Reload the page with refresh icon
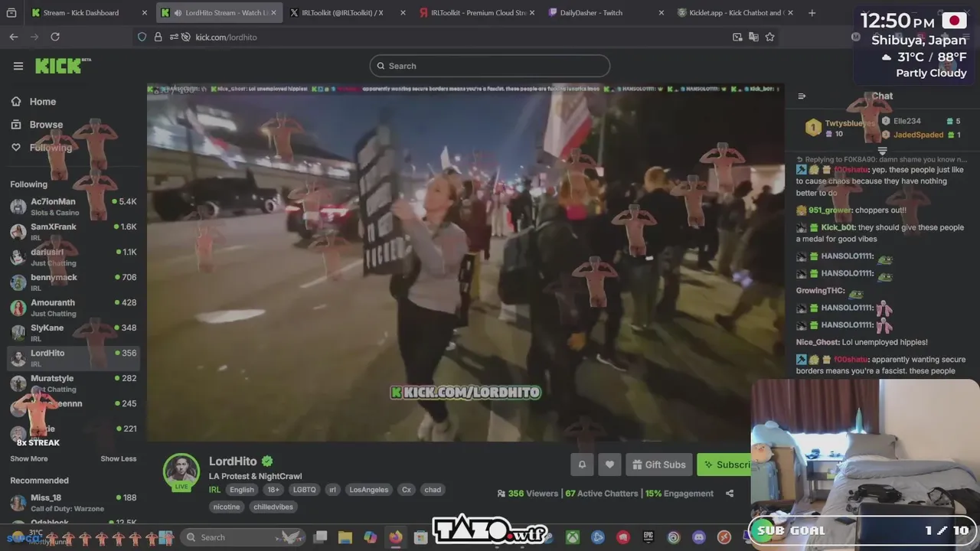The image size is (980, 551). tap(55, 37)
